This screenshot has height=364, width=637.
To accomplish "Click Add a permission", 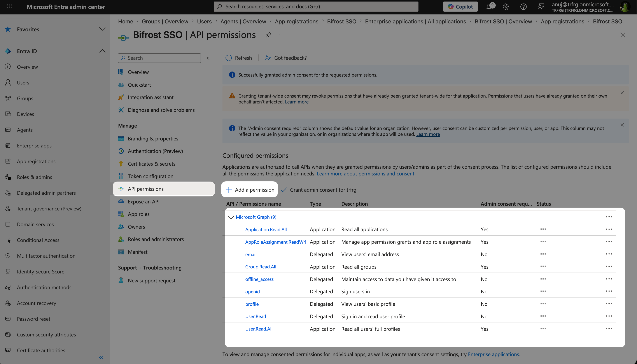I will point(250,190).
